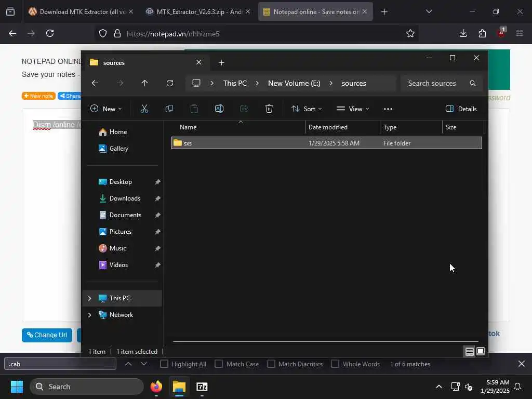Viewport: 532px width, 399px height.
Task: Click New Volume (E:) breadcrumb
Action: [x=294, y=83]
